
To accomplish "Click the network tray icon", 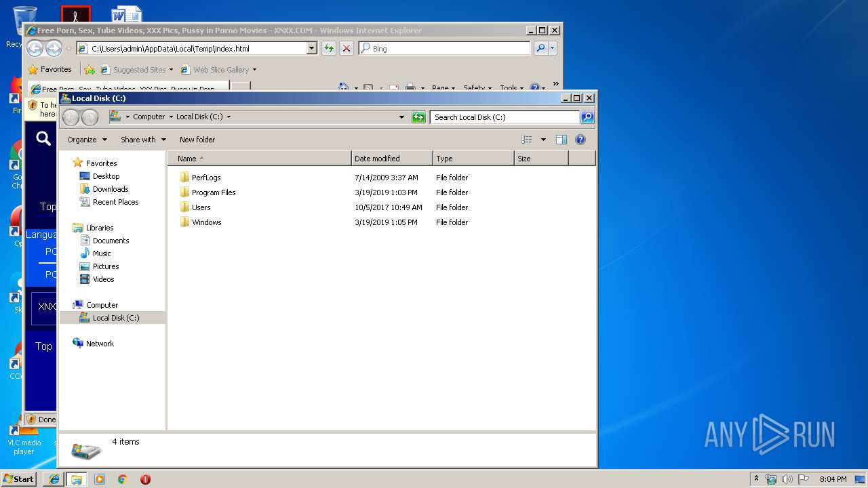I will pos(771,479).
